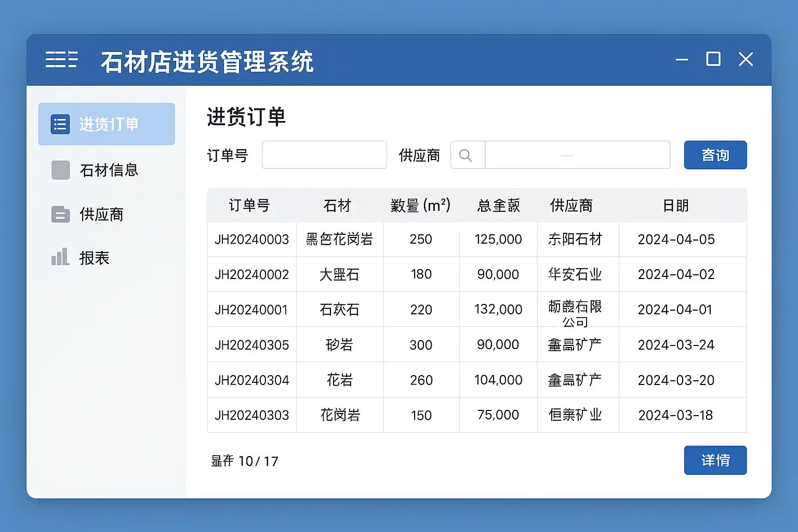Screen dimensions: 798x532
Task: Click the magnifier icon in supplier search
Action: point(466,155)
